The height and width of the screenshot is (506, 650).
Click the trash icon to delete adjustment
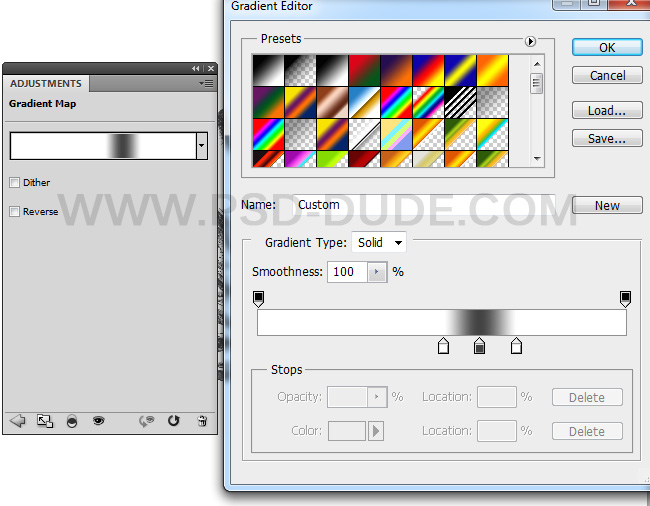(x=202, y=421)
